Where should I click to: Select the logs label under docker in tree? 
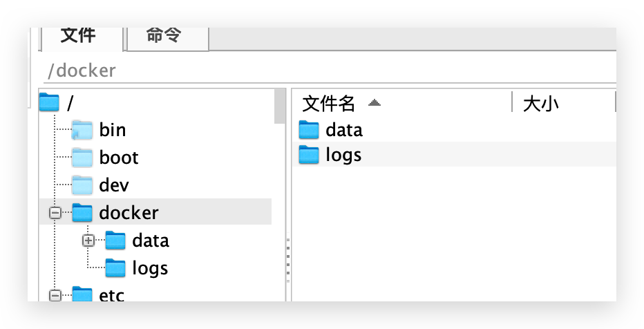(151, 269)
